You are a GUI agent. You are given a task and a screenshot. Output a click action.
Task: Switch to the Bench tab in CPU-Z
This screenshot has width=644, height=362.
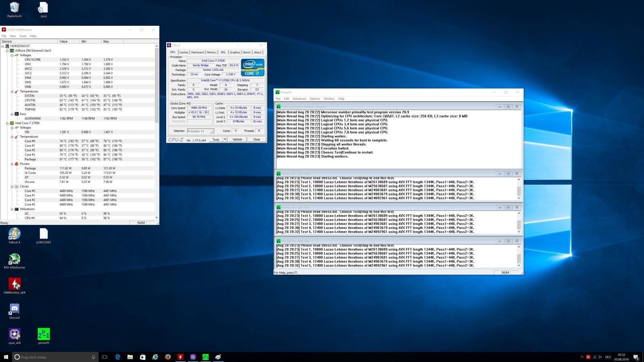coord(247,52)
